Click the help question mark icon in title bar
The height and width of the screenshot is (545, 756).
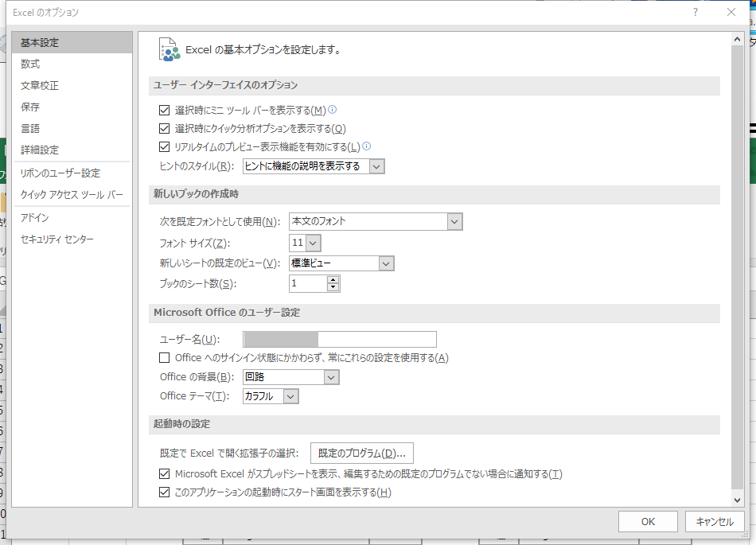[696, 13]
